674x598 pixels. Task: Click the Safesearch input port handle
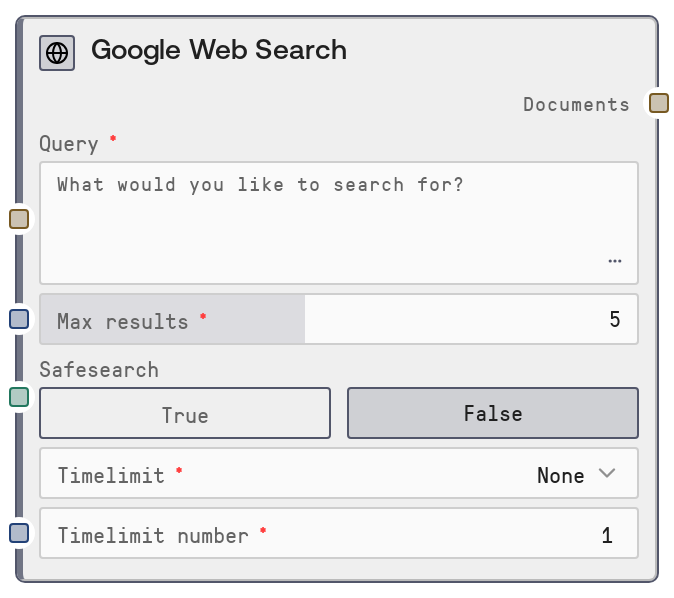(x=19, y=397)
